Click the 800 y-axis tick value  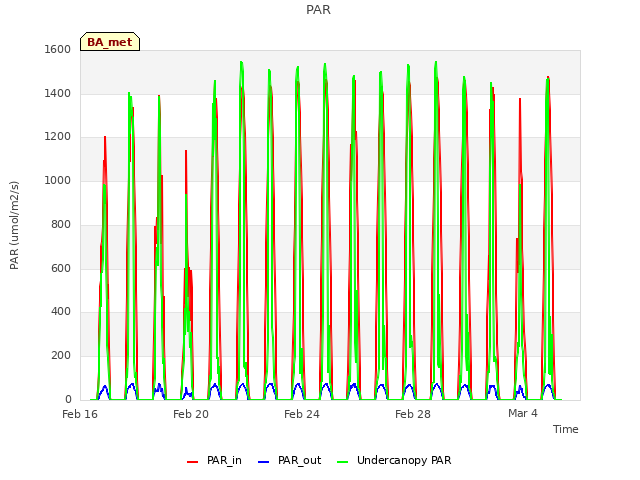click(x=61, y=224)
